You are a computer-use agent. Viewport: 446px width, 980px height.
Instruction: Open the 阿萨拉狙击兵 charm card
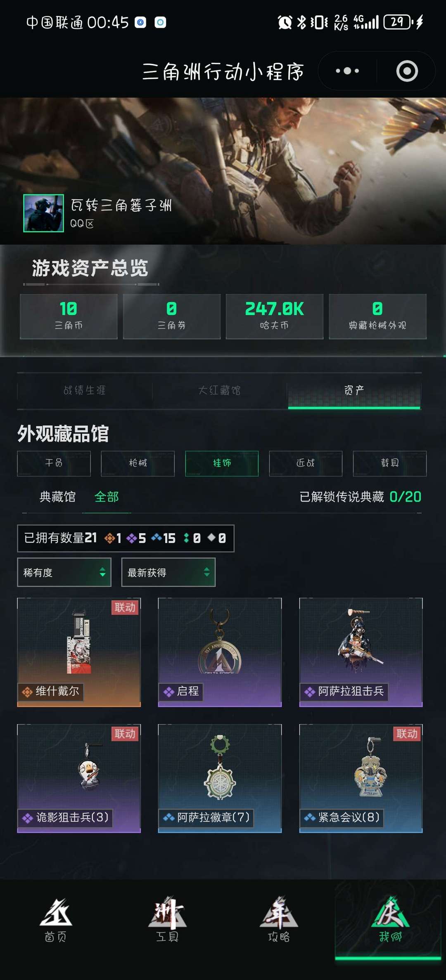click(x=361, y=652)
